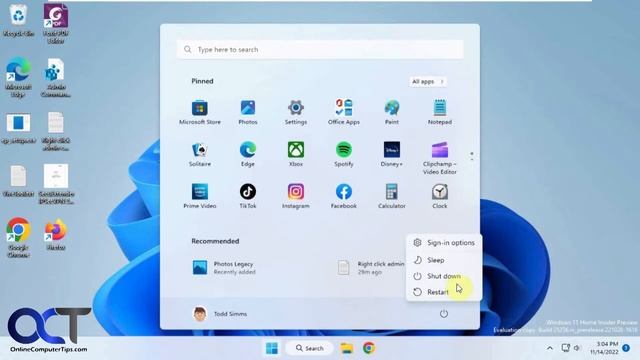Select the Google Chrome desktop shortcut
Image resolution: width=640 pixels, height=360 pixels.
(18, 238)
